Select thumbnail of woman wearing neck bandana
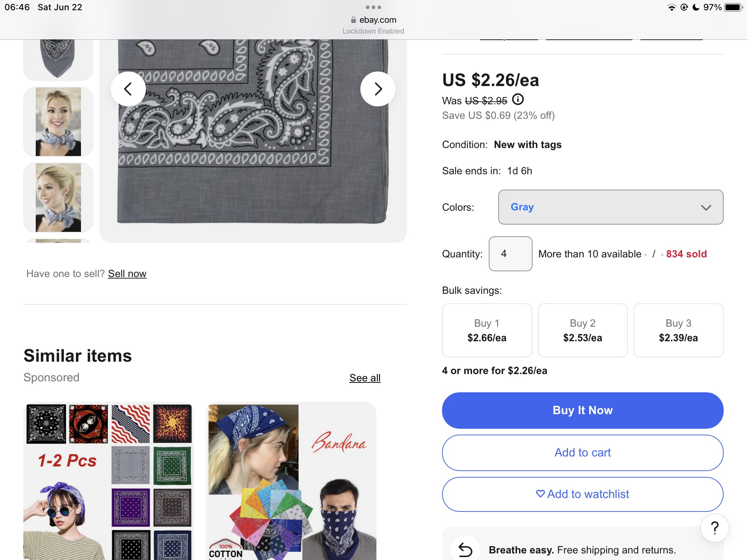 click(x=58, y=122)
